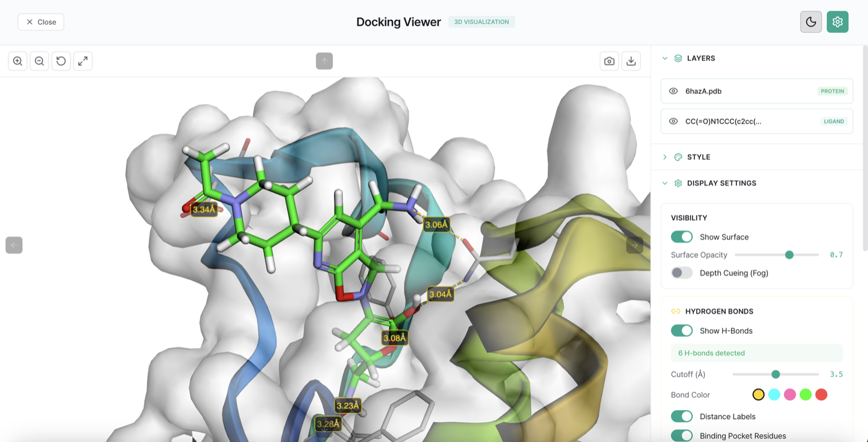Pick green bond color swatch
Screen dimensions: 868x442
(805, 395)
